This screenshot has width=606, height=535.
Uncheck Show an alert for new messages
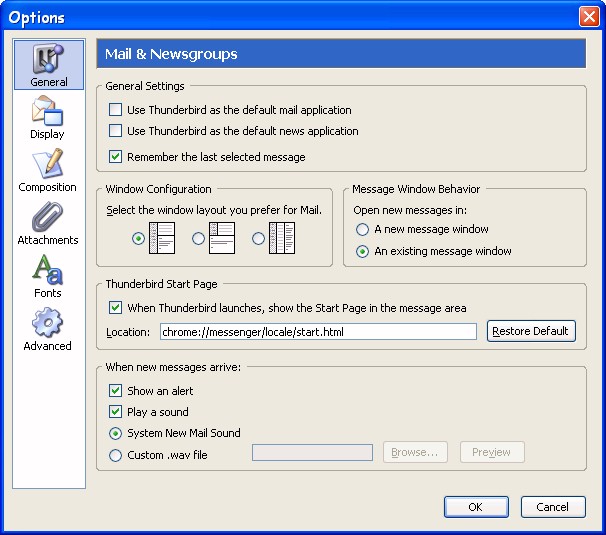point(115,390)
